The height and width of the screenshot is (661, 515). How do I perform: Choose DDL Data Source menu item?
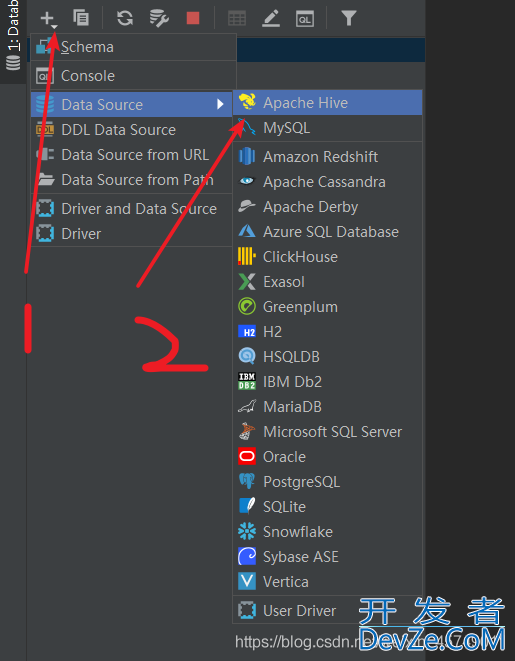click(x=132, y=130)
